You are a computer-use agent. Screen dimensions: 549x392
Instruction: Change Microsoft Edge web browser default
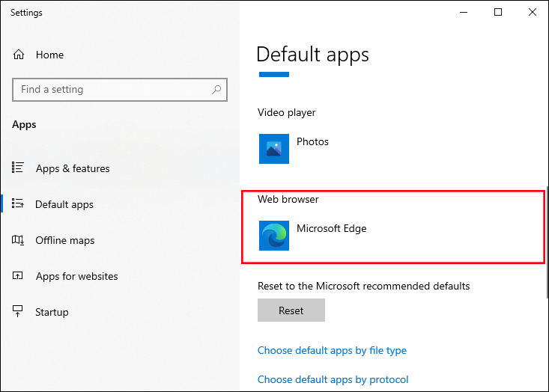331,228
